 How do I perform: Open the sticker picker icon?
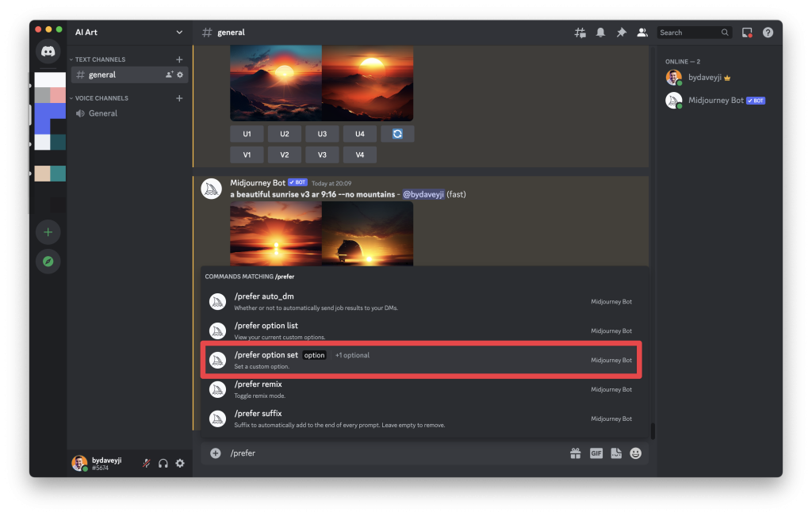[616, 453]
